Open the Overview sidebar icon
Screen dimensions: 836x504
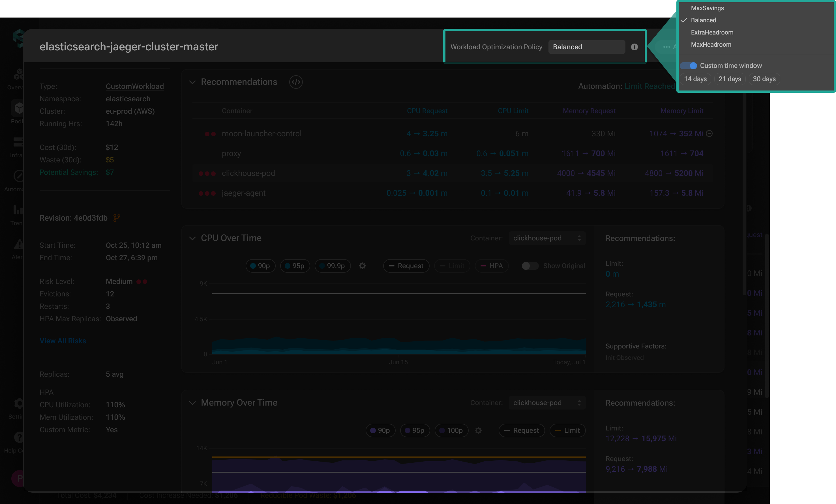(18, 74)
